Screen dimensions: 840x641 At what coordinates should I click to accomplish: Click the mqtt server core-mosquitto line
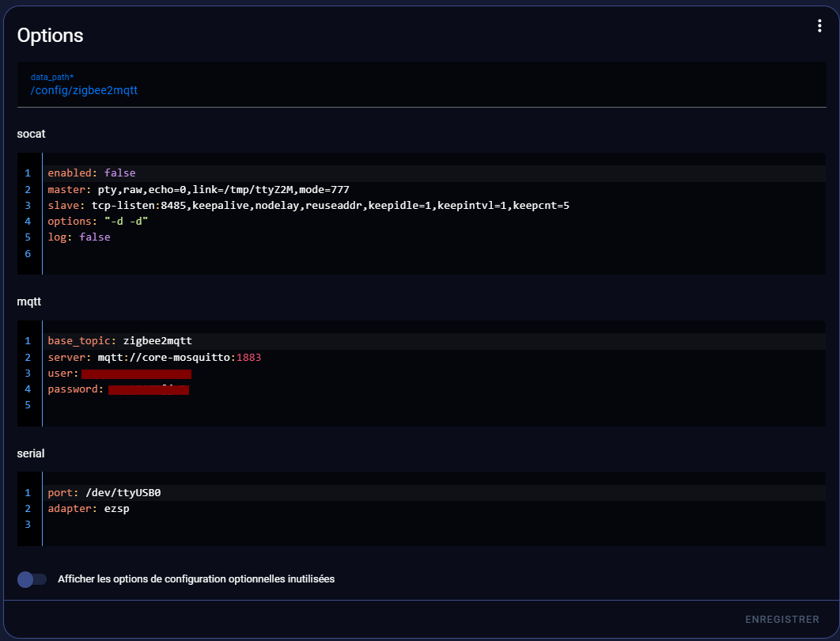pos(434,357)
